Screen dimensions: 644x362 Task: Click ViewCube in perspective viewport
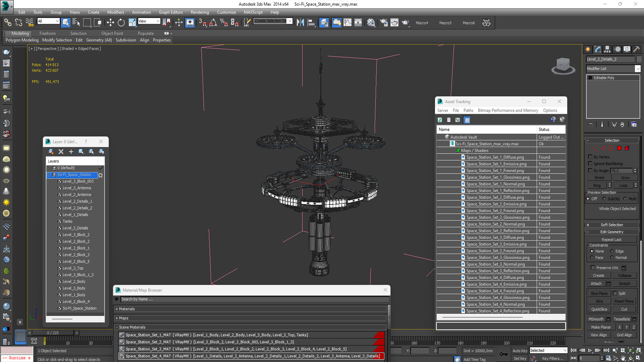[563, 65]
